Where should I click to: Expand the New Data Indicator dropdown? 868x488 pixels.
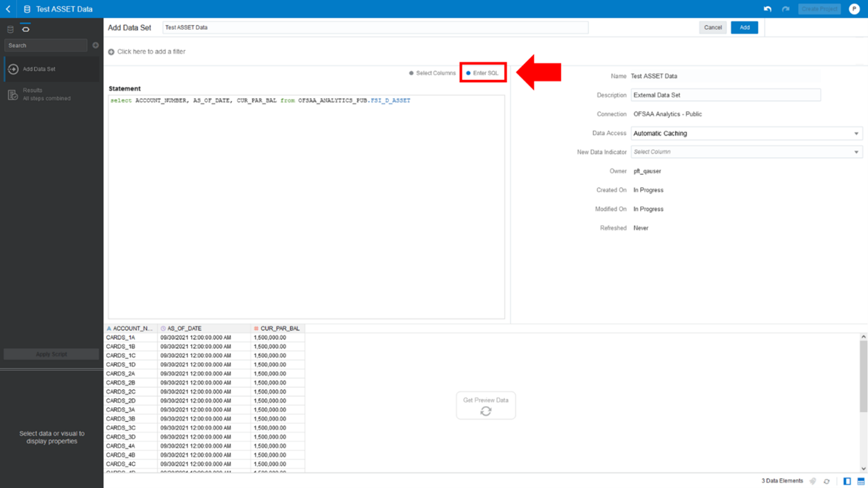click(747, 152)
